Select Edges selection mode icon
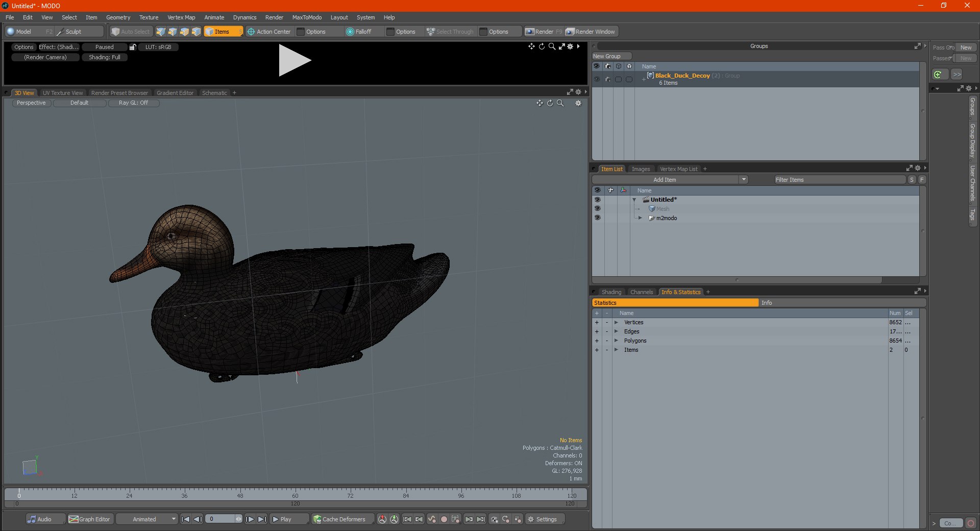This screenshot has width=980, height=531. pos(173,32)
